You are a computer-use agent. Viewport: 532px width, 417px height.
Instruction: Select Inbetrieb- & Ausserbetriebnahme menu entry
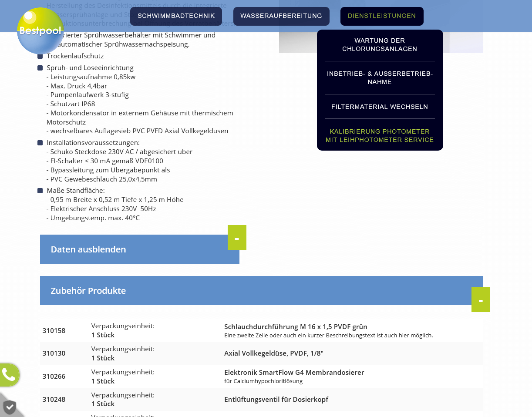380,78
